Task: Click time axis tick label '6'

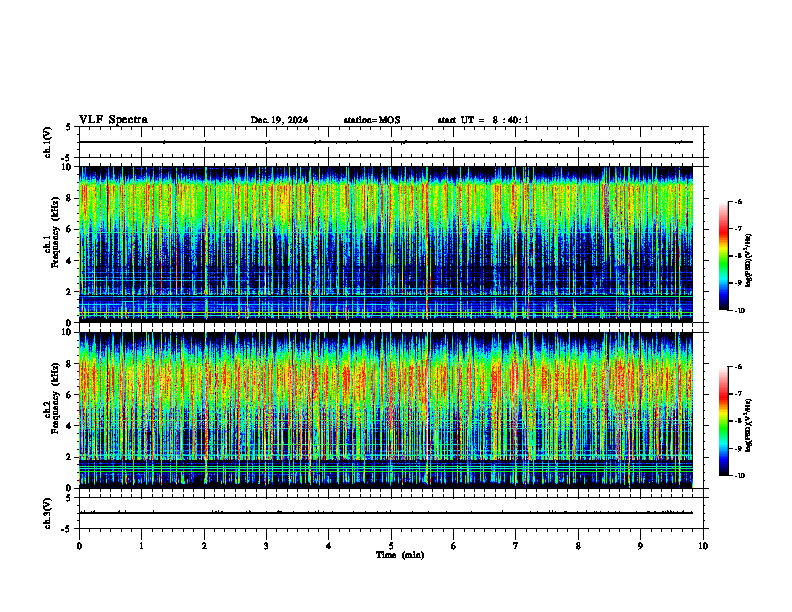Action: pyautogui.click(x=454, y=546)
